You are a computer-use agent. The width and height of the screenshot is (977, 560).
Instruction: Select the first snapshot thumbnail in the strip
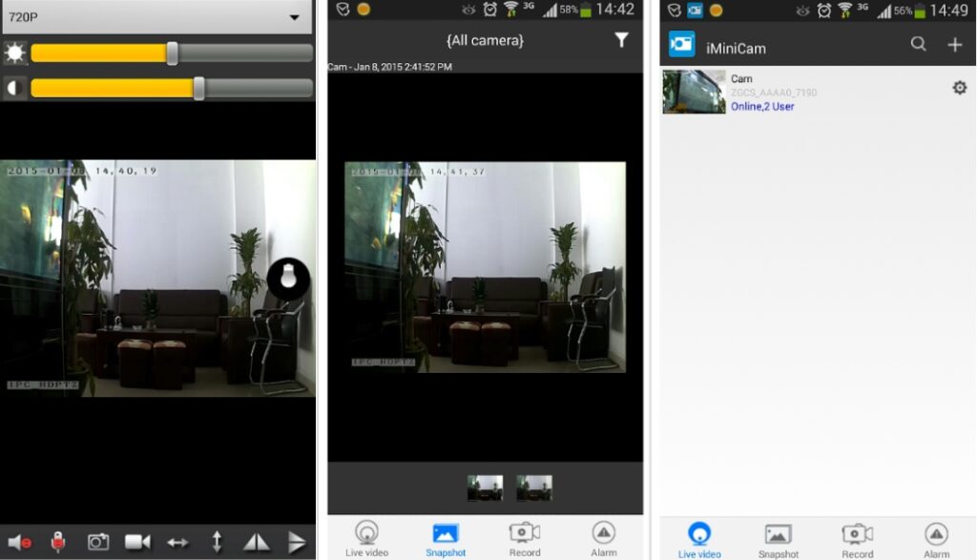point(485,487)
